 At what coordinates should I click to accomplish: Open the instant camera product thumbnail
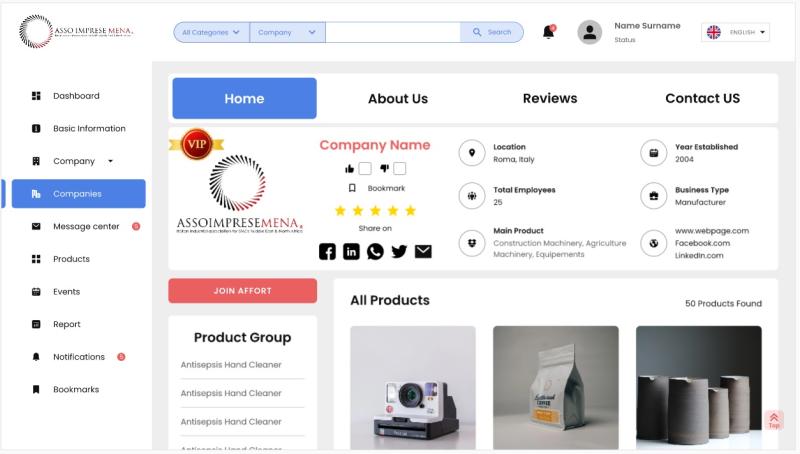tap(413, 388)
